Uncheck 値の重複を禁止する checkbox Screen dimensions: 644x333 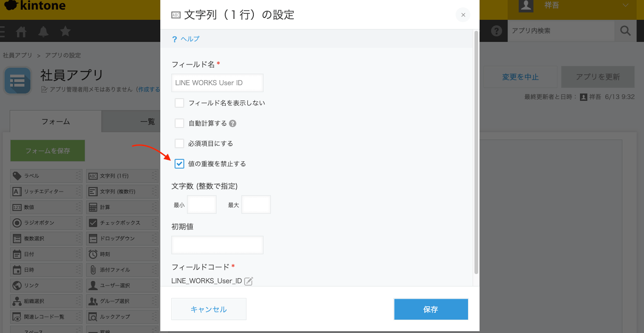(x=180, y=164)
